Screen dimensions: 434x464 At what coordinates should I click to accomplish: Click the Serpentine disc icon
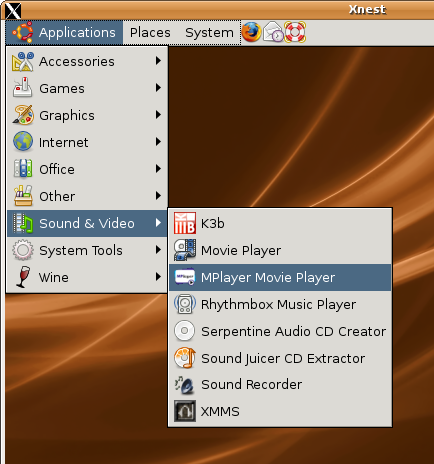185,331
